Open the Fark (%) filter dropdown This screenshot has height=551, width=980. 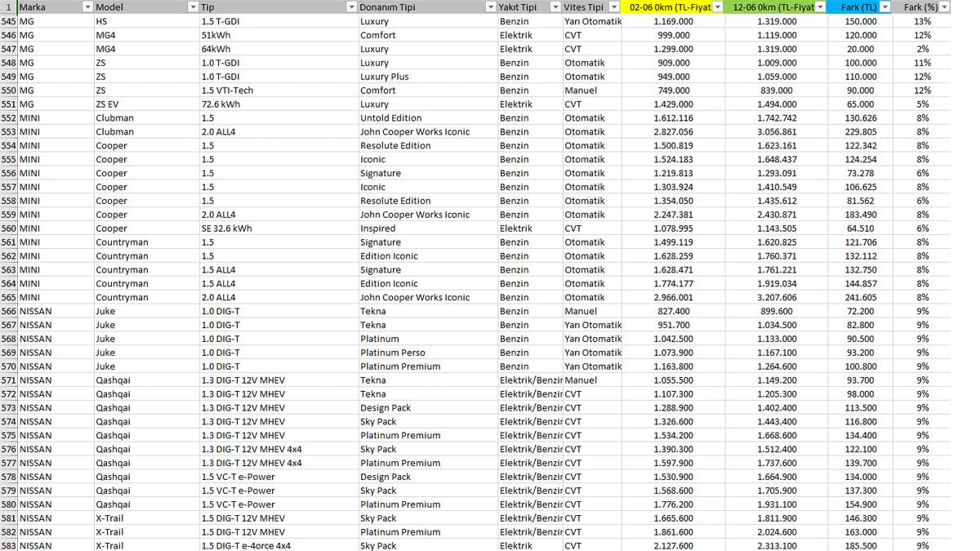click(x=945, y=7)
